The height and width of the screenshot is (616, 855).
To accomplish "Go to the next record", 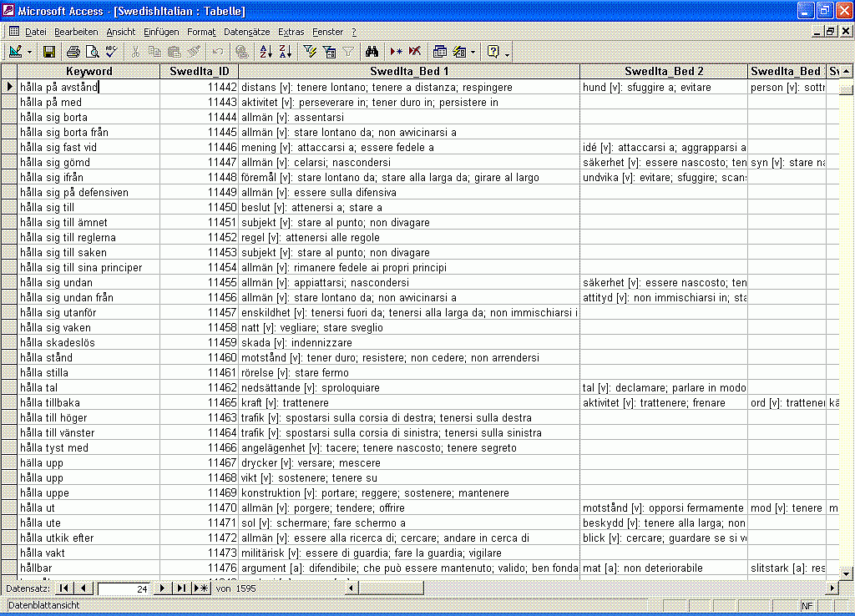I will [x=162, y=588].
